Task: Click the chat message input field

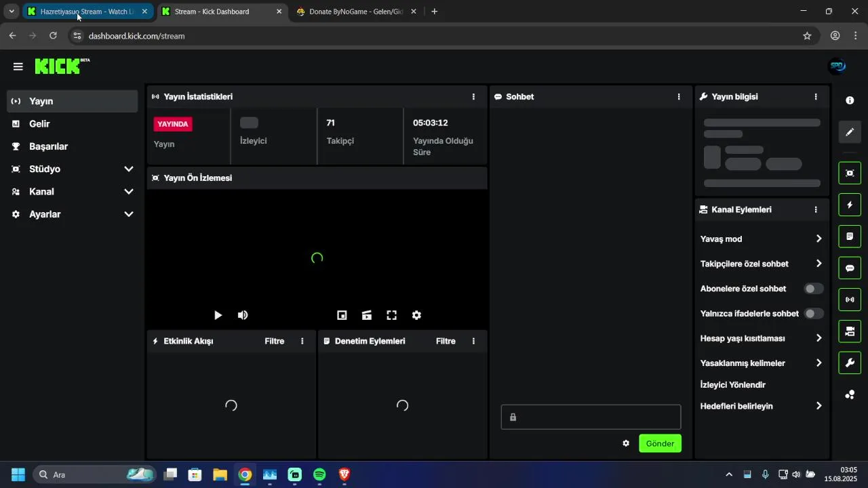Action: click(x=591, y=417)
